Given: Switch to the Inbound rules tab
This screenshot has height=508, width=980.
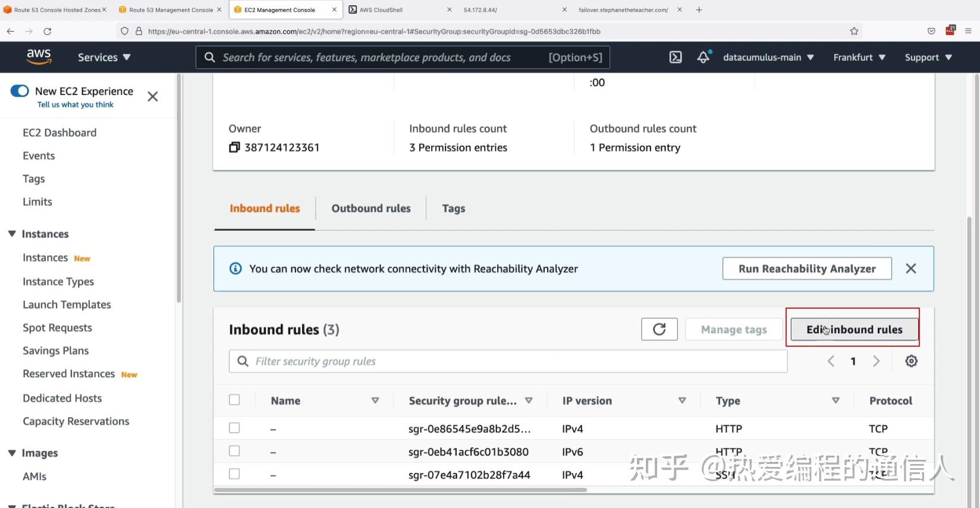Looking at the screenshot, I should pyautogui.click(x=265, y=208).
